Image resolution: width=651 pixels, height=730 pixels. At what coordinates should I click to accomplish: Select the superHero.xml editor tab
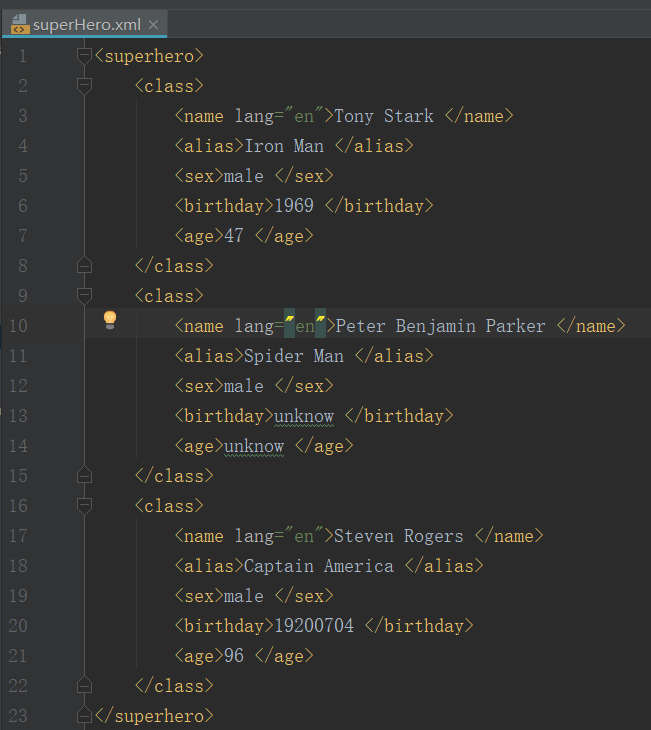84,25
